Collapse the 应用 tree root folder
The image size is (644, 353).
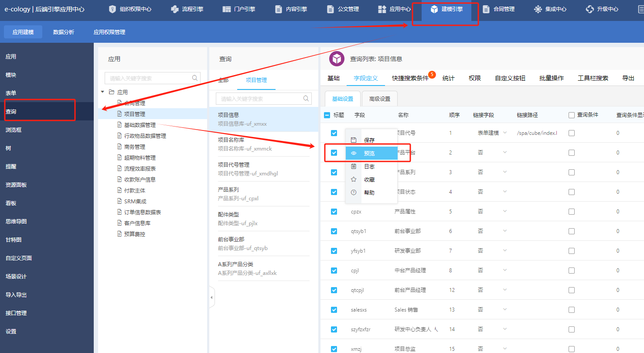(102, 92)
